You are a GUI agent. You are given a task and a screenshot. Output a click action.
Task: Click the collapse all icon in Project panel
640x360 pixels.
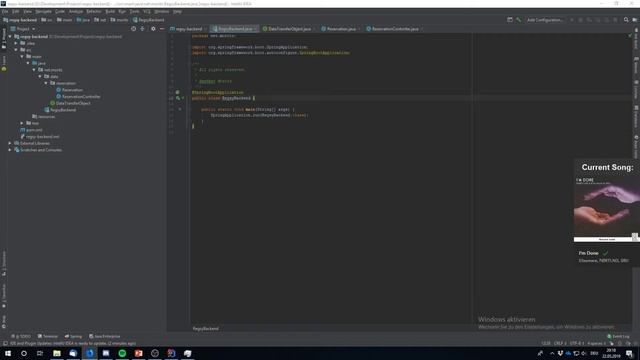(142, 29)
